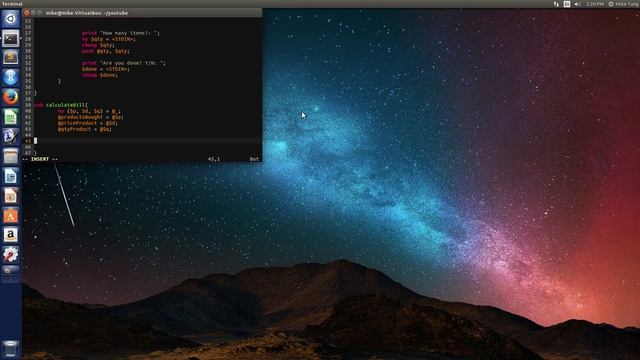Open the Files manager from the dock

click(x=11, y=156)
